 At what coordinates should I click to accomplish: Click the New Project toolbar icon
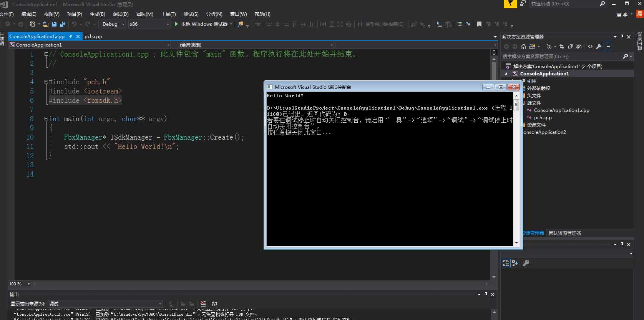[33, 24]
